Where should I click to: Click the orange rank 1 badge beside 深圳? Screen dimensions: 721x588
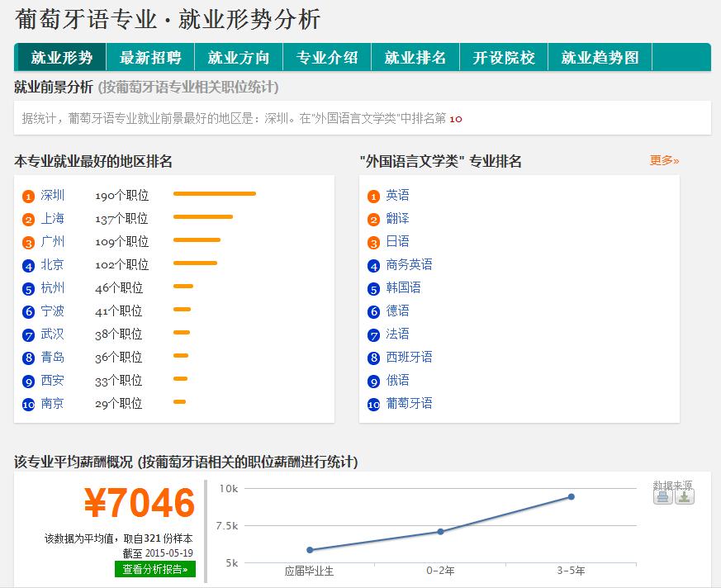pos(28,197)
